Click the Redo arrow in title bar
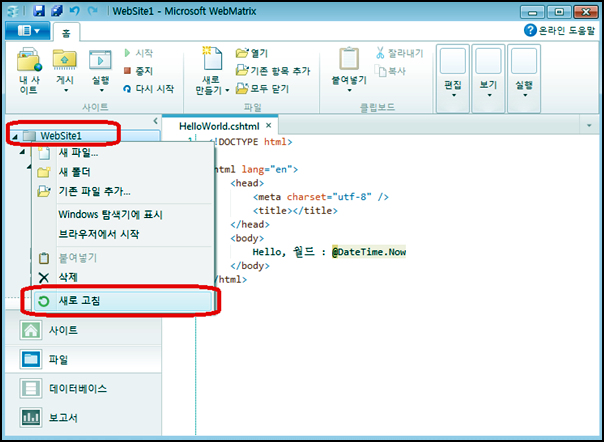Viewport: 604px width, 442px height. tap(92, 10)
